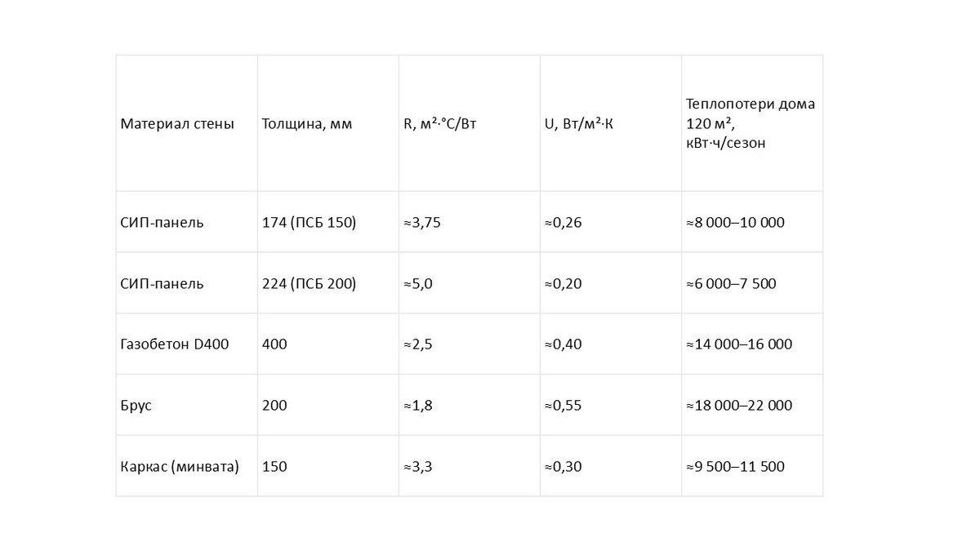980x551 pixels.
Task: Click the '≈14 000–16 000' cell
Action: click(x=752, y=344)
